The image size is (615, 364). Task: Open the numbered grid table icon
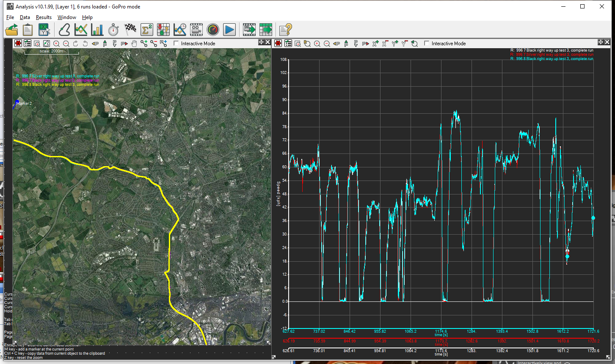point(163,30)
